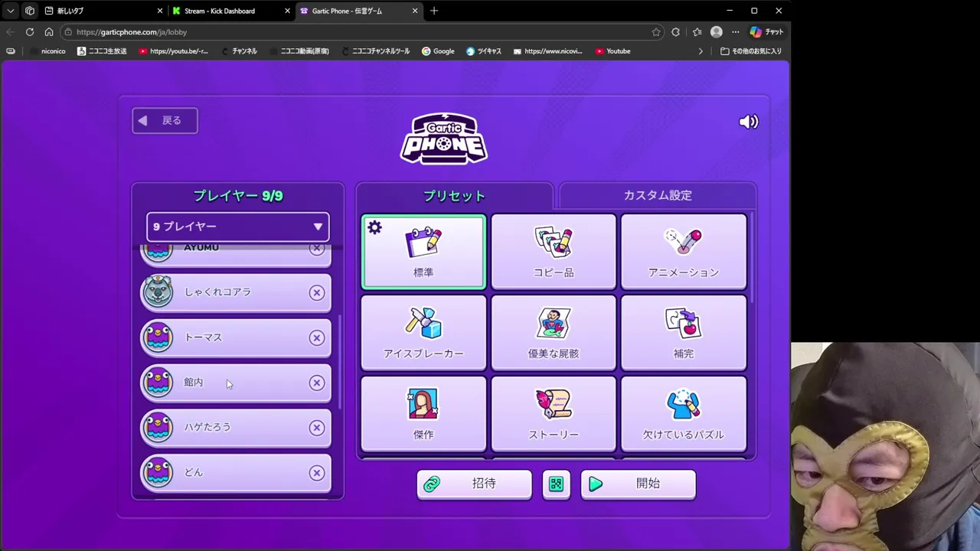This screenshot has width=980, height=551.
Task: Remove player 館内
Action: click(316, 383)
